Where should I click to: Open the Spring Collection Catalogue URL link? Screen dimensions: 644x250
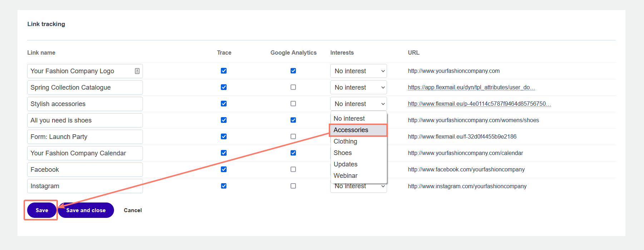[471, 87]
